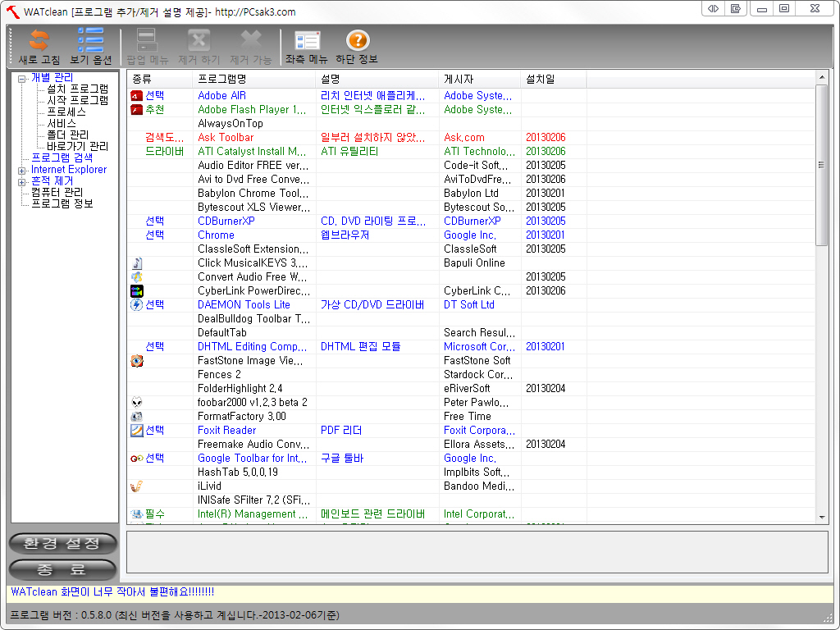
Task: Click the FastStone Image Viewer row icon
Action: point(137,361)
